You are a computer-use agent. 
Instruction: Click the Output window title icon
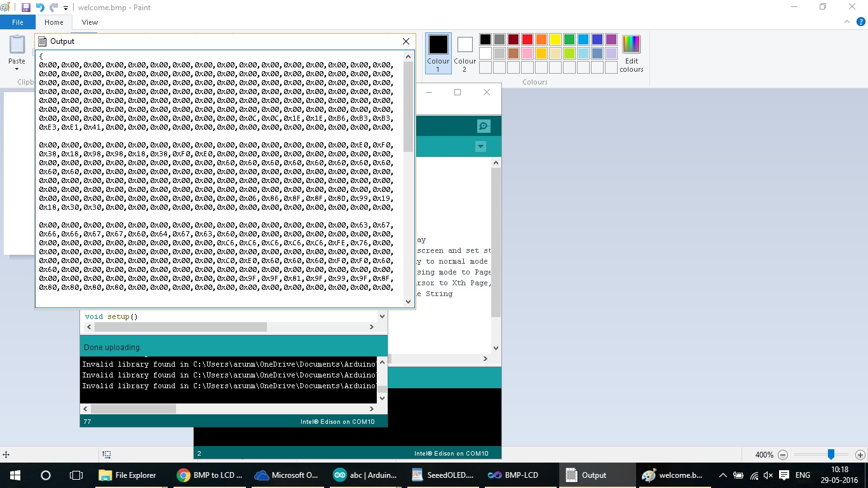pos(43,41)
